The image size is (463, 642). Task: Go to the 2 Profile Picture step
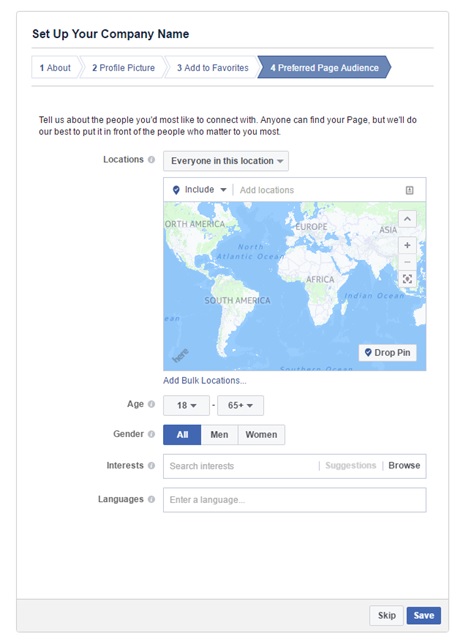[x=123, y=68]
